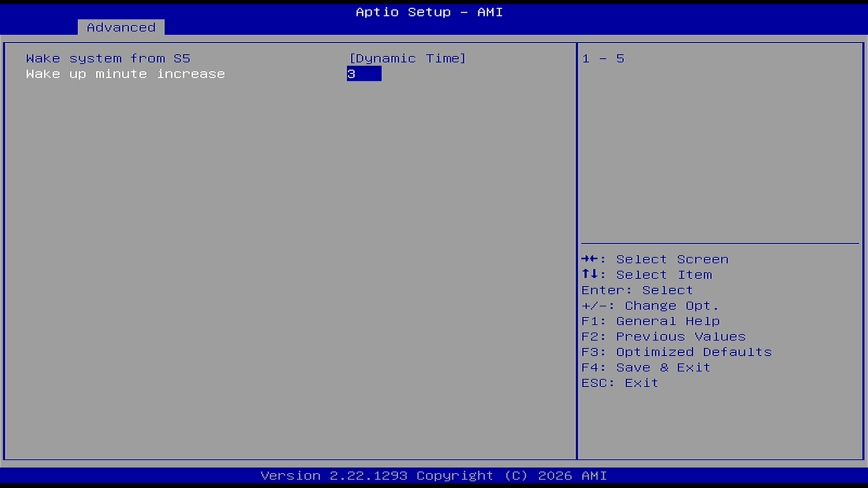
Task: Click the 1 - 5 help range text
Action: pyautogui.click(x=603, y=58)
